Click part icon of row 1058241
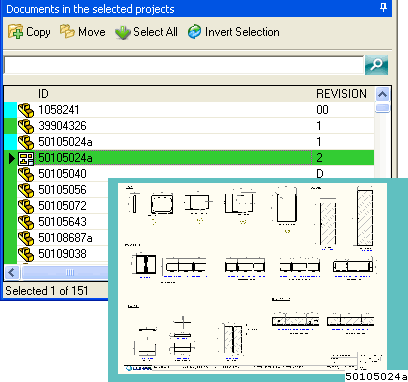Screen dimensions: 408x382 (x=26, y=110)
